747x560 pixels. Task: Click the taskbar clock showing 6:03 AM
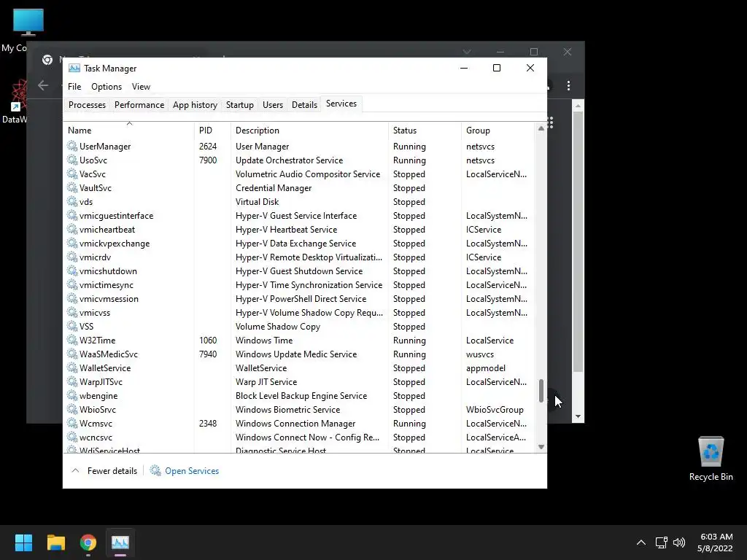pyautogui.click(x=715, y=542)
